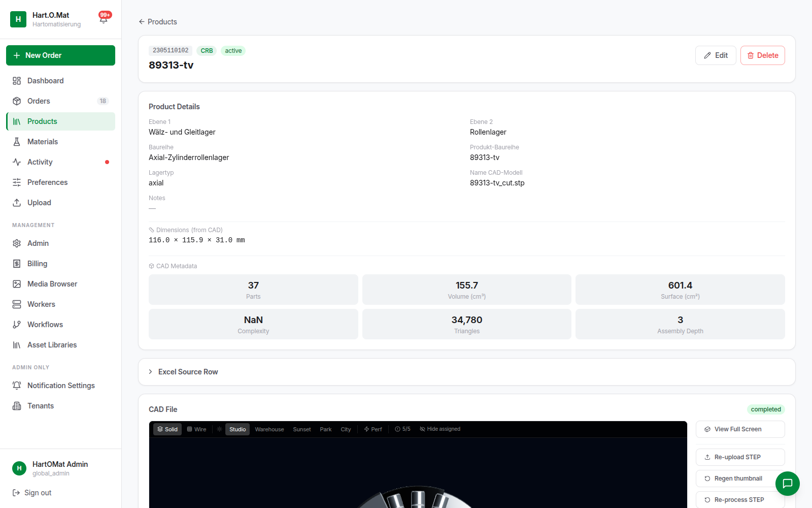Click the Sign out icon

click(16, 493)
